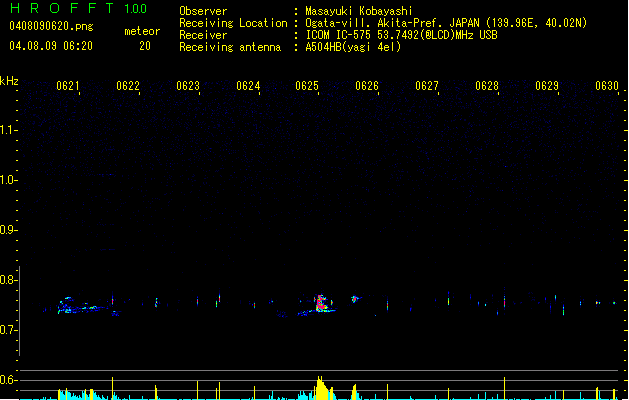Click the 0627 time marker

[x=427, y=86]
